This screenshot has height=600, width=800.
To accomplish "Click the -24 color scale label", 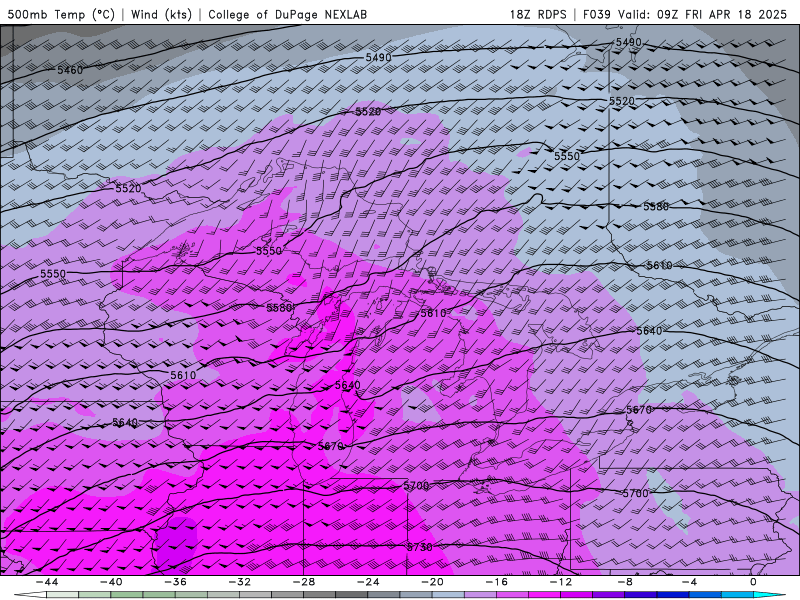I will (x=368, y=582).
